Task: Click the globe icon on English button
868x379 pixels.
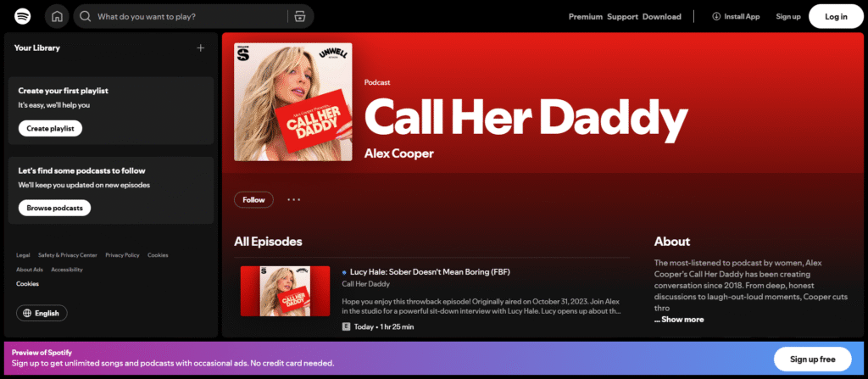Action: click(x=28, y=313)
